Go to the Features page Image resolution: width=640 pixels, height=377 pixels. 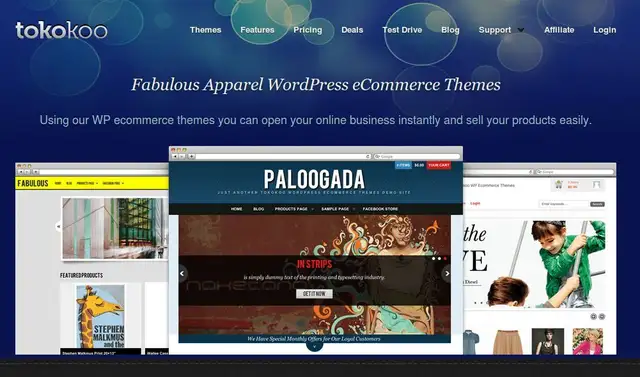click(257, 30)
